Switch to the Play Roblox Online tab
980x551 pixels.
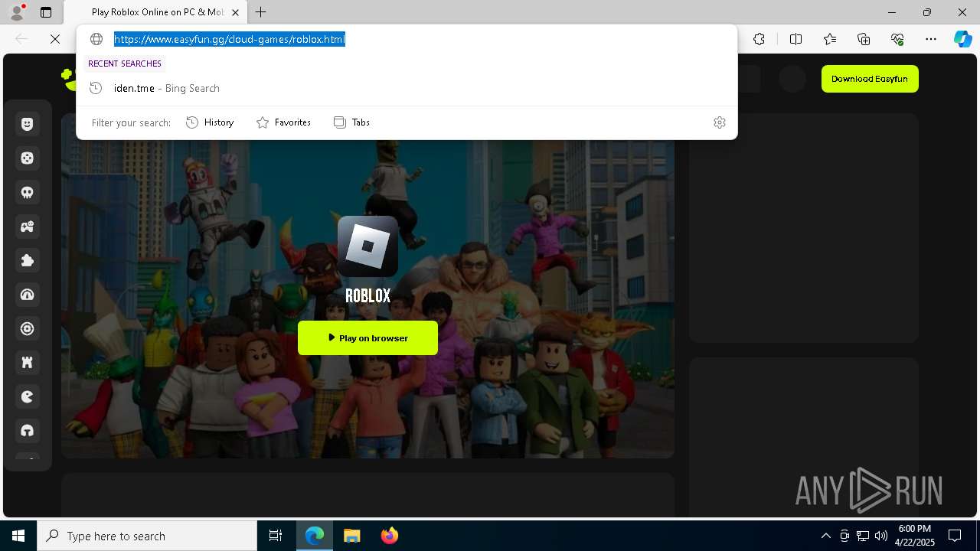(x=155, y=12)
